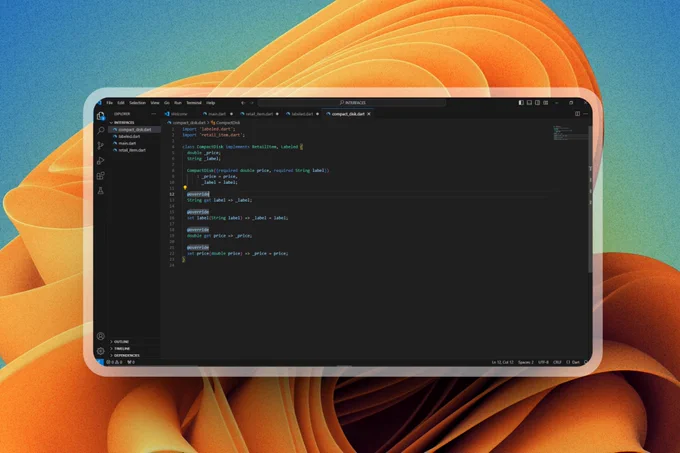Click the "double get price => _price;" line
The height and width of the screenshot is (453, 680).
click(219, 236)
